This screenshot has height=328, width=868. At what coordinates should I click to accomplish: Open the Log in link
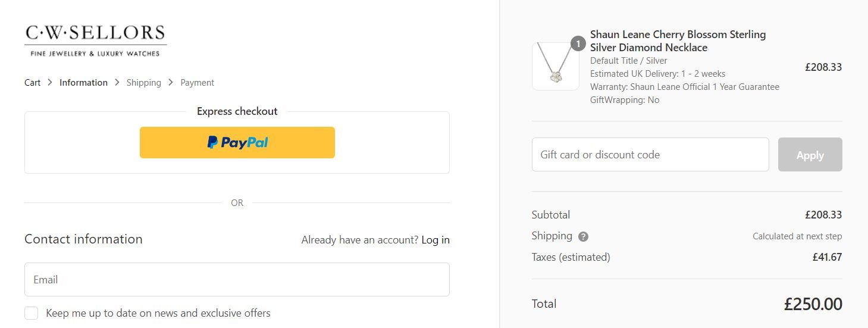[435, 240]
